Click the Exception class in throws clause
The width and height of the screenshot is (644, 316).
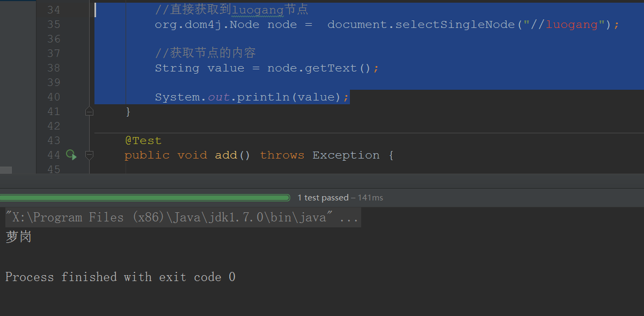click(x=346, y=155)
